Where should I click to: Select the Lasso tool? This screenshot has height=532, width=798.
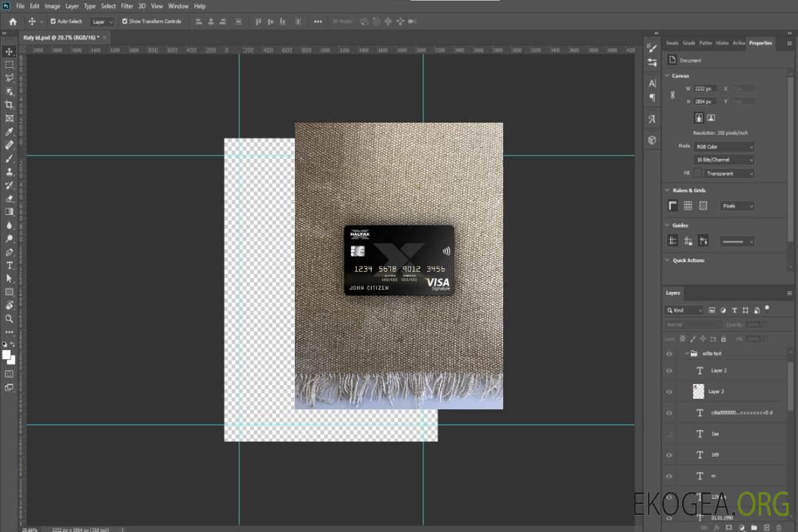pos(10,78)
